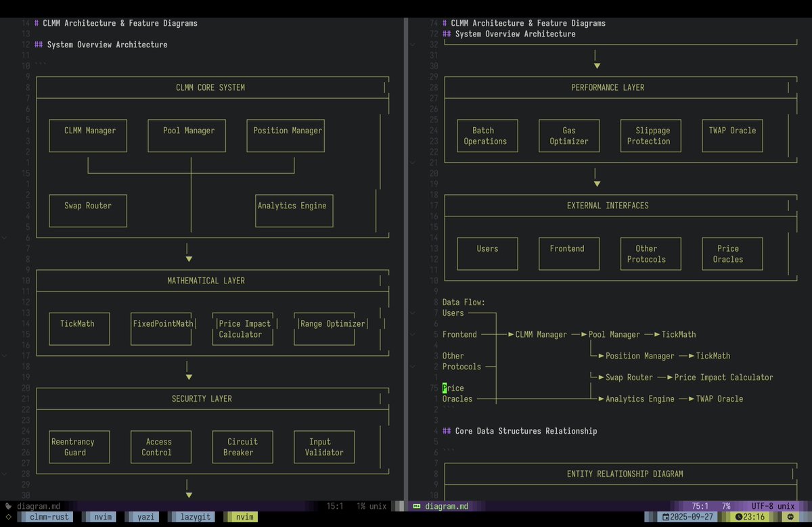Image resolution: width=812 pixels, height=527 pixels.
Task: Click the 'Analytics Engine' box in core system
Action: tap(294, 210)
